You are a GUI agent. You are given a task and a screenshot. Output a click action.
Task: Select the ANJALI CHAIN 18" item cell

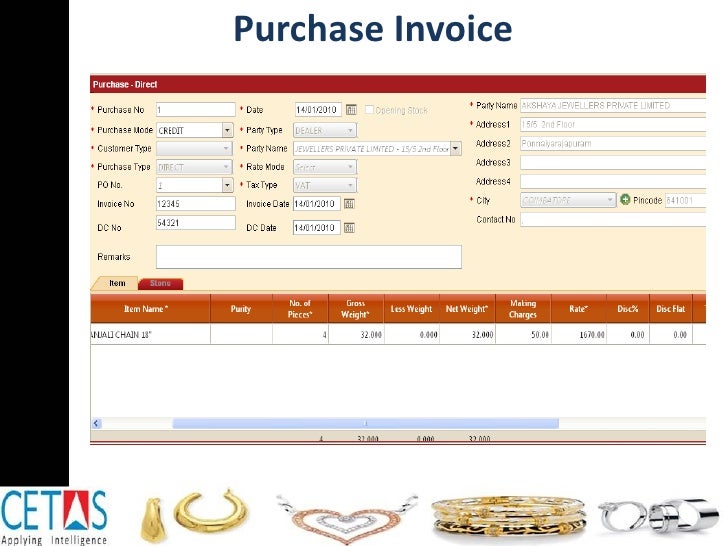point(150,334)
